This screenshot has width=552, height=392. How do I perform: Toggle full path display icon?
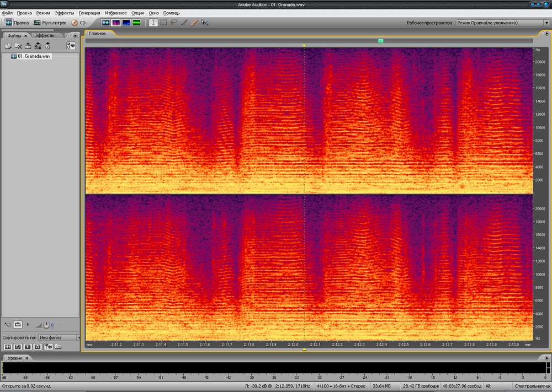(x=58, y=347)
